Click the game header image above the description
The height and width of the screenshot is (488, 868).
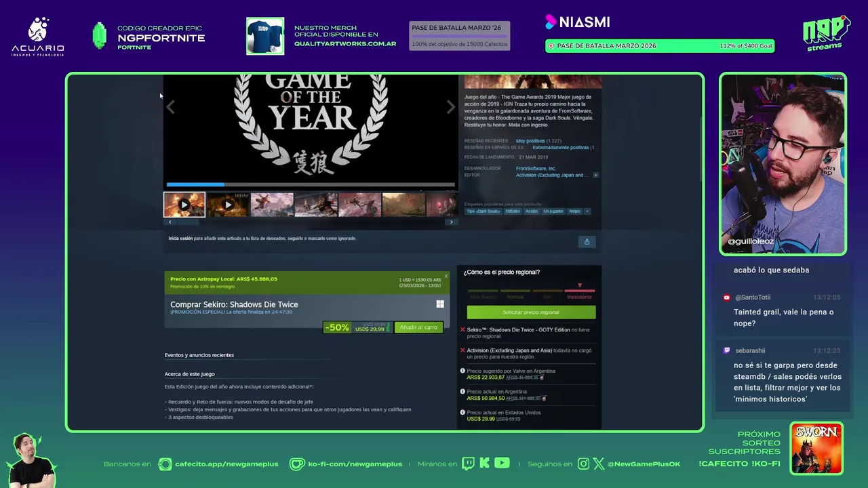click(532, 82)
